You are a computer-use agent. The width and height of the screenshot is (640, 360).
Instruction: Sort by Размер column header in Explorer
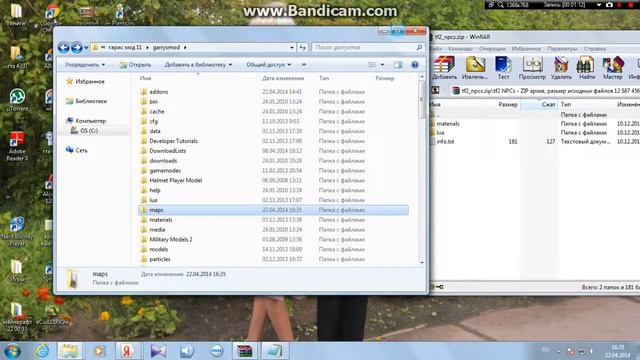tap(385, 78)
